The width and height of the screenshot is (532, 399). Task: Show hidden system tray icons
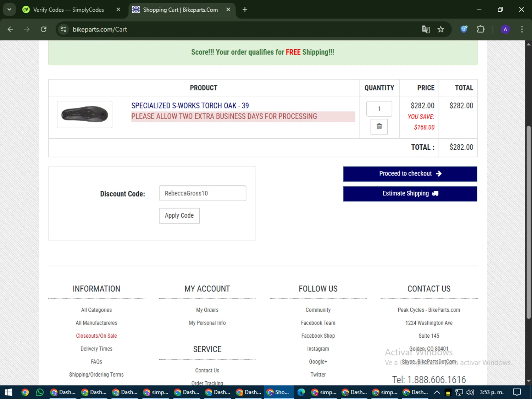pyautogui.click(x=437, y=392)
